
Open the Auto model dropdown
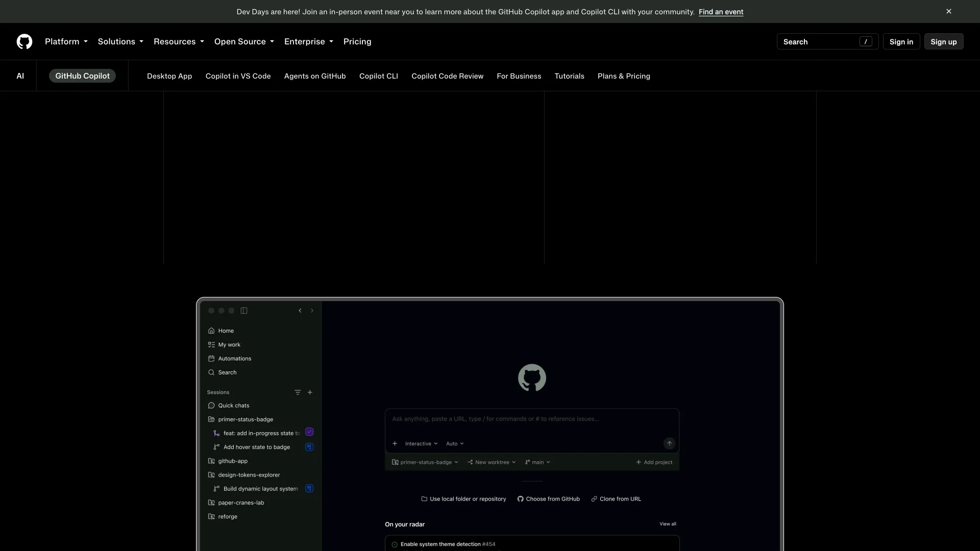point(455,443)
